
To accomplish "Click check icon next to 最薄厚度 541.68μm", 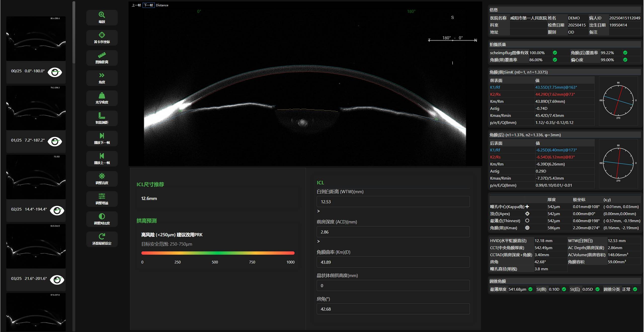I will 530,289.
